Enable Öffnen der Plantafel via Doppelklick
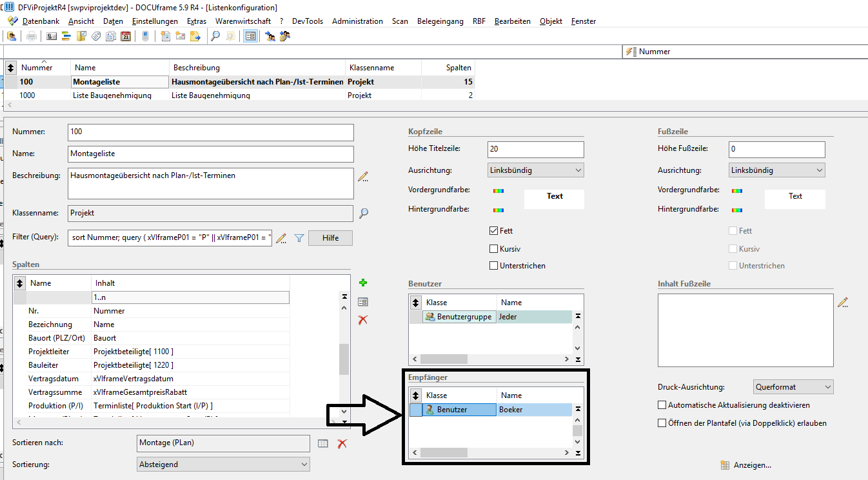The image size is (868, 480). coord(662,423)
